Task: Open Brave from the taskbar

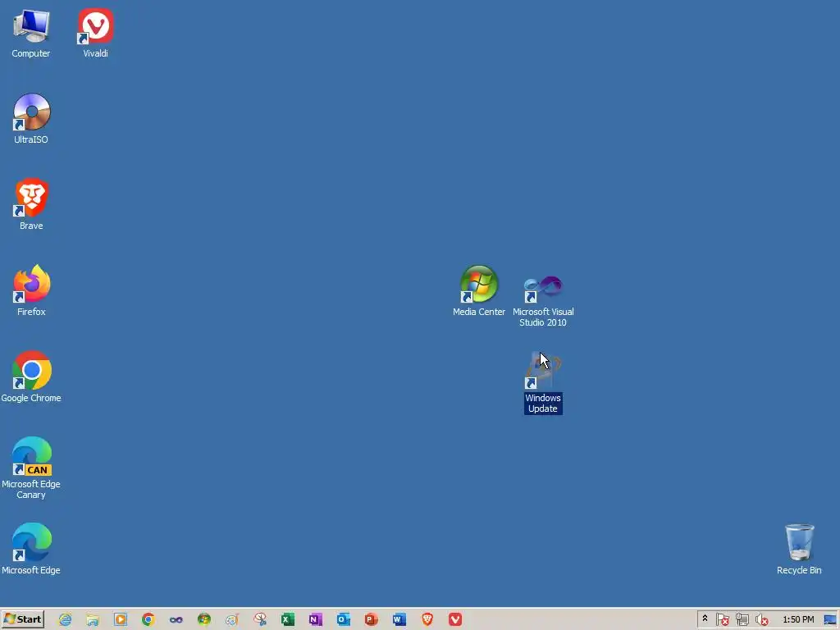Action: [x=427, y=620]
